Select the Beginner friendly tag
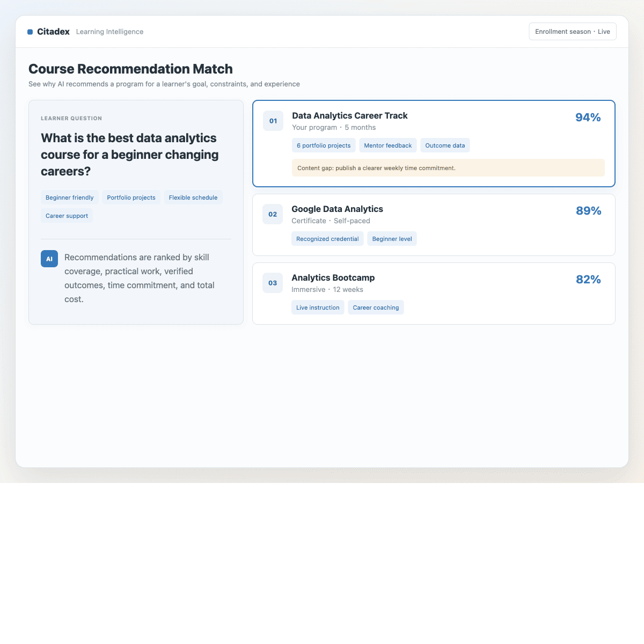The width and height of the screenshot is (644, 644). pos(70,197)
